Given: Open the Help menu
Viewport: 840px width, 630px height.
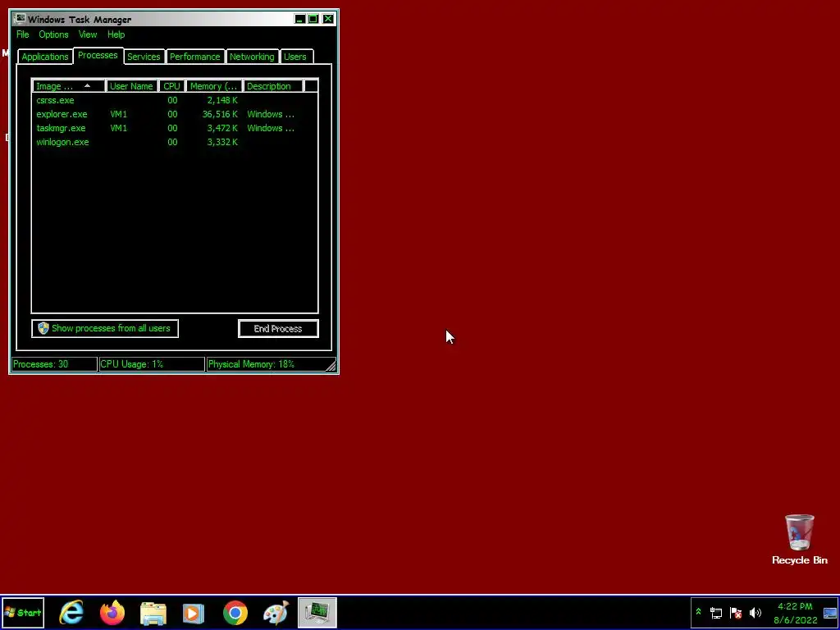Looking at the screenshot, I should [x=116, y=34].
